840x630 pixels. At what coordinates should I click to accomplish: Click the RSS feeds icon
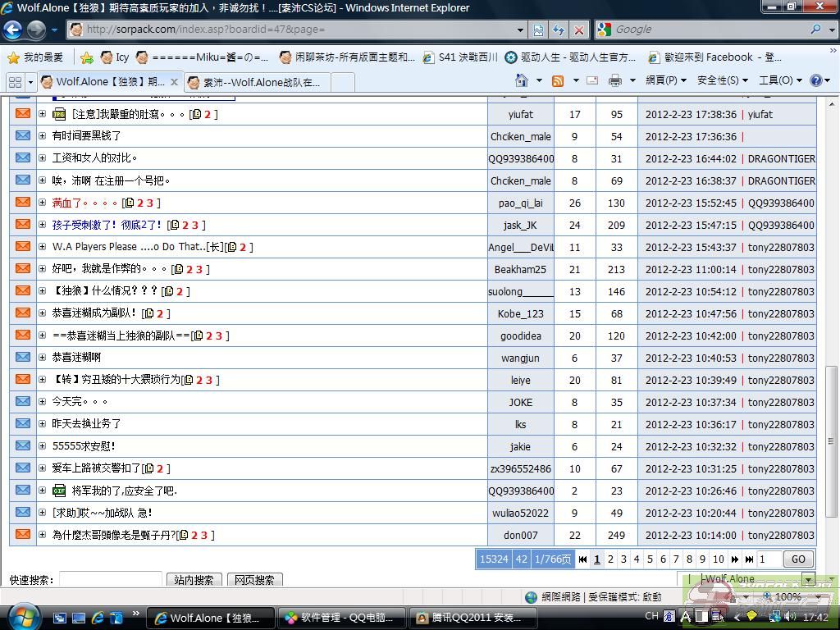tap(558, 80)
